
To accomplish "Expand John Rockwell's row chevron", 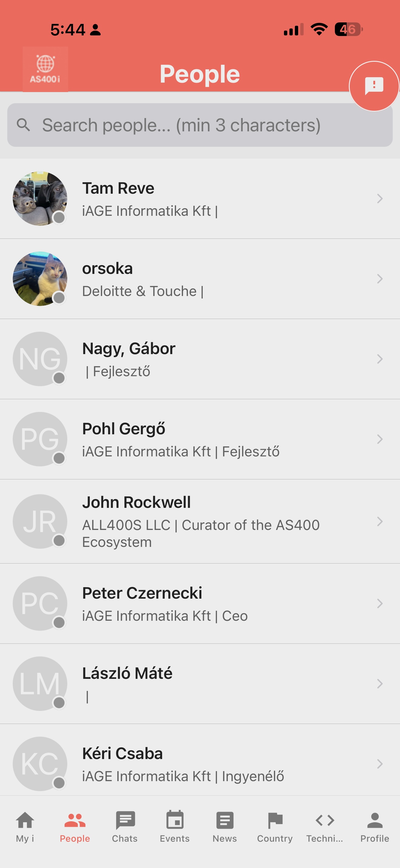I will (380, 521).
